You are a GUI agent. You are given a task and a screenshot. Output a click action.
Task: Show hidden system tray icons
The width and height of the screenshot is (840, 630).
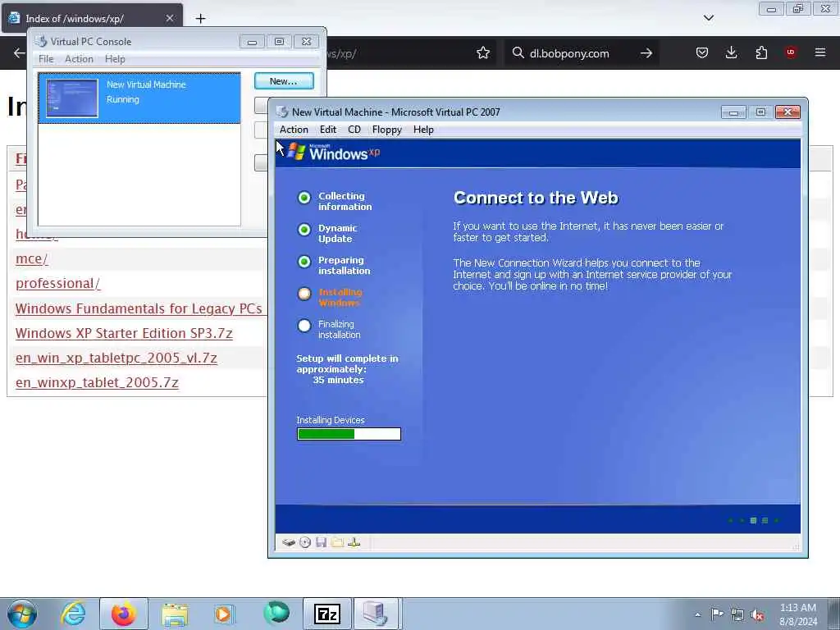pos(697,614)
